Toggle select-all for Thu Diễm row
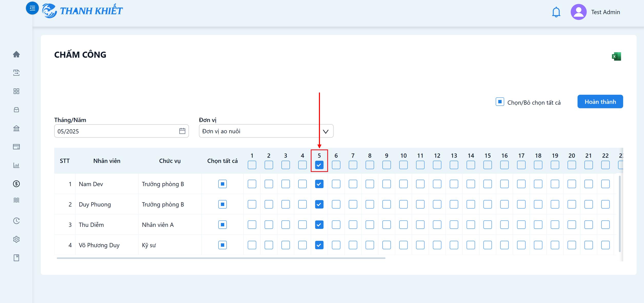644x303 pixels. pyautogui.click(x=223, y=225)
